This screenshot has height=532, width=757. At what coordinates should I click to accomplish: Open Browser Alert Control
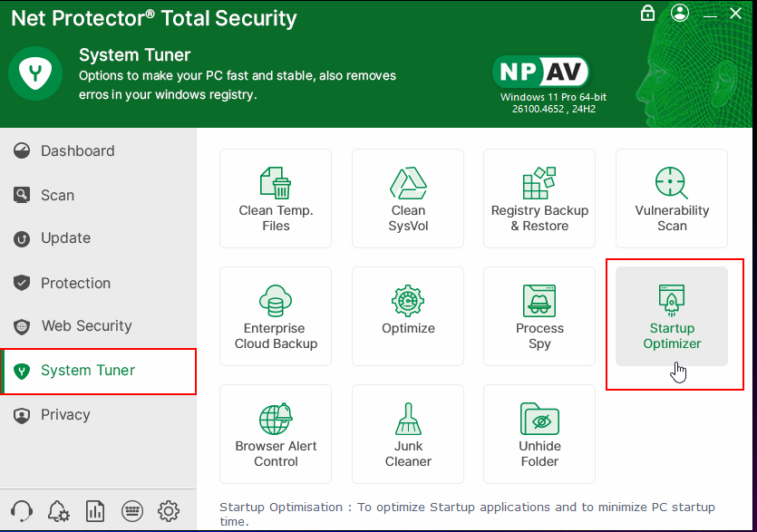click(x=276, y=434)
